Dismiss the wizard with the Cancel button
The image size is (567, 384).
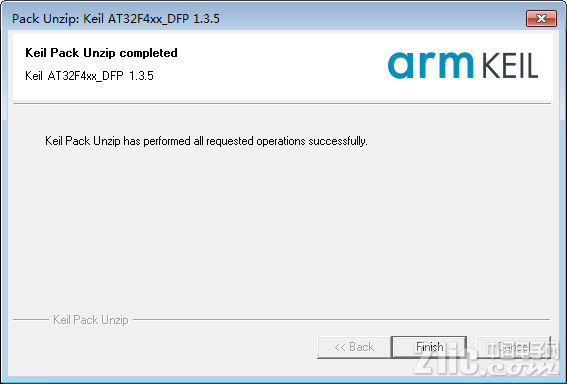click(x=514, y=347)
